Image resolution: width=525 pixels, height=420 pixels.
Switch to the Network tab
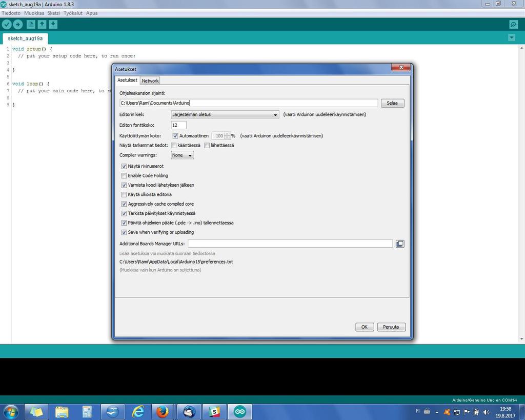pyautogui.click(x=150, y=81)
